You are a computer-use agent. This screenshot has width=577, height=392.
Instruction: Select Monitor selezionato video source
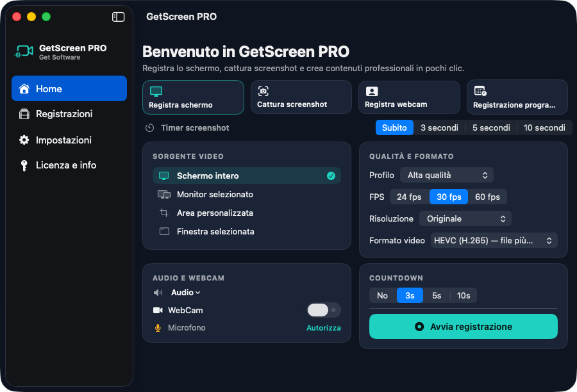247,195
